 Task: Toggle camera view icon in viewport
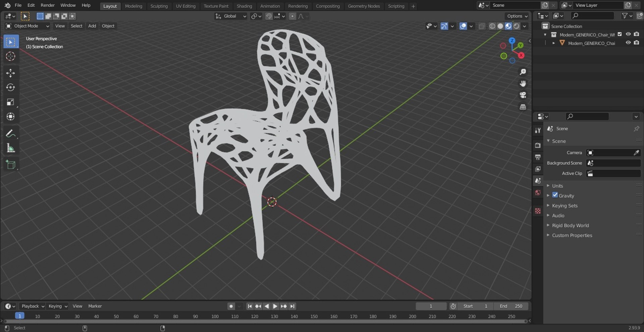pyautogui.click(x=523, y=95)
